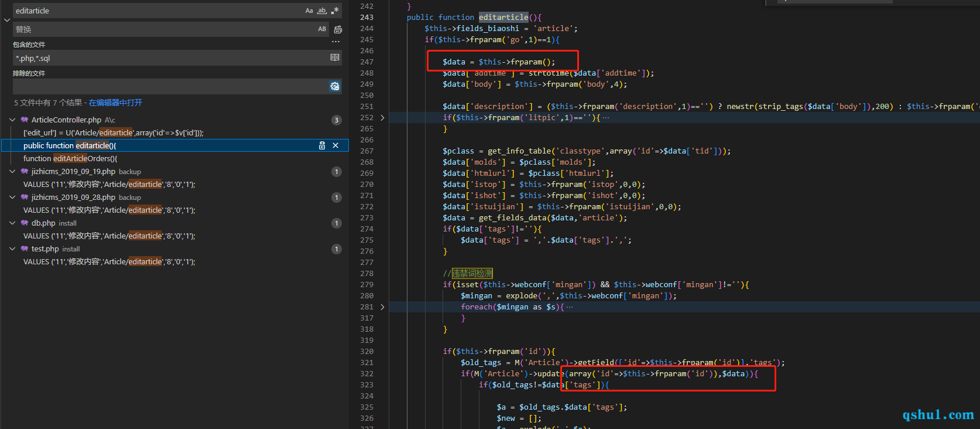Screen dimensions: 980x429
Task: Click PHP icon next to db.php
Action: click(25, 223)
